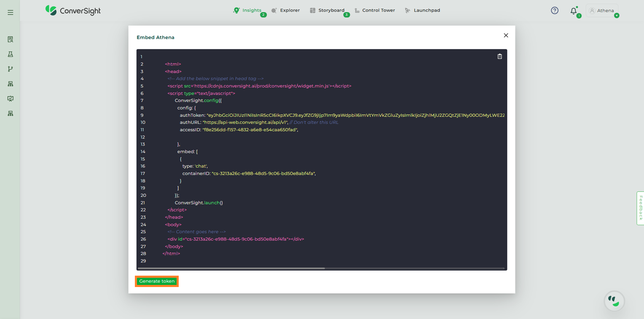The image size is (644, 319).
Task: Open the Feedback side tab
Action: coord(640,208)
